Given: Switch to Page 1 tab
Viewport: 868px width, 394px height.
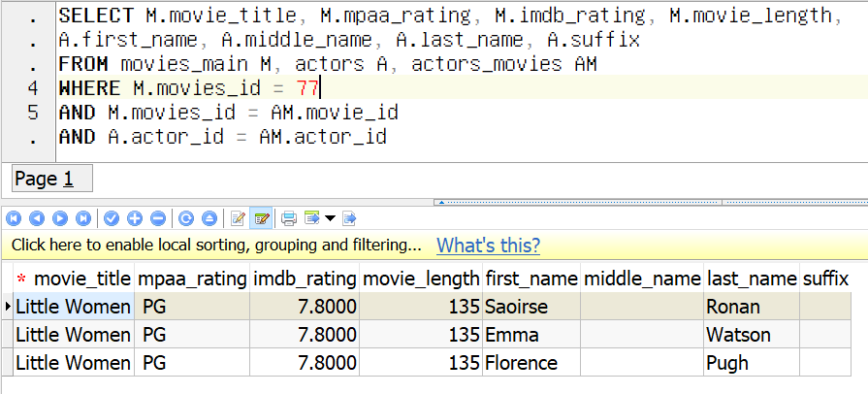Looking at the screenshot, I should coord(52,179).
